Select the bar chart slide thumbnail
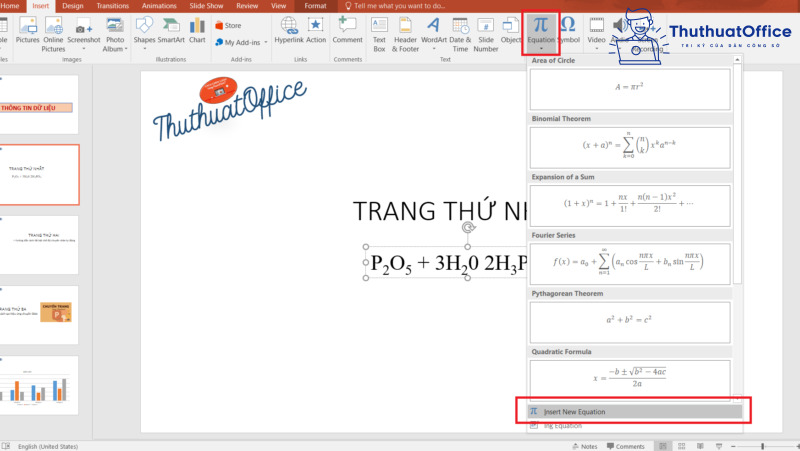Viewport: 800px width, 451px height. 39,385
